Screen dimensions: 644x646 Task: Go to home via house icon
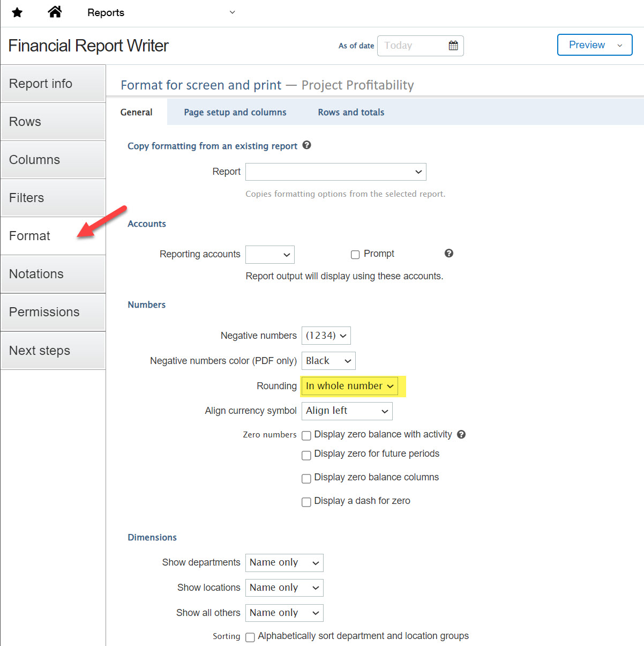[x=55, y=12]
